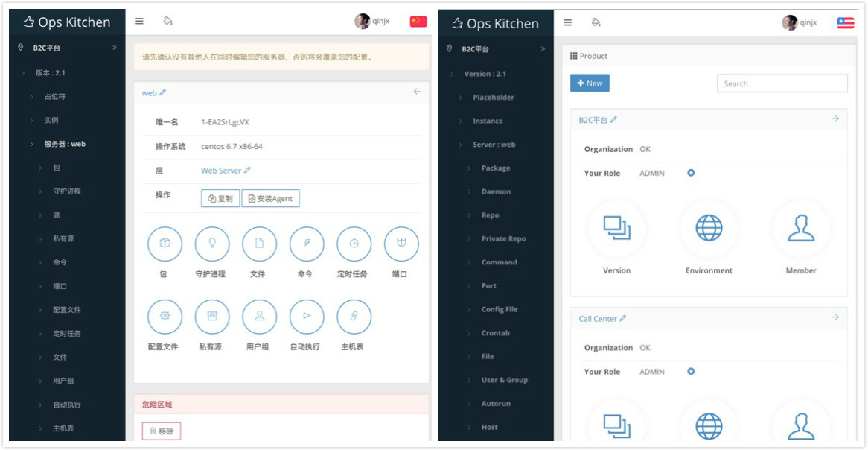
Task: Toggle hamburger menu in Chinese window
Action: [x=139, y=21]
